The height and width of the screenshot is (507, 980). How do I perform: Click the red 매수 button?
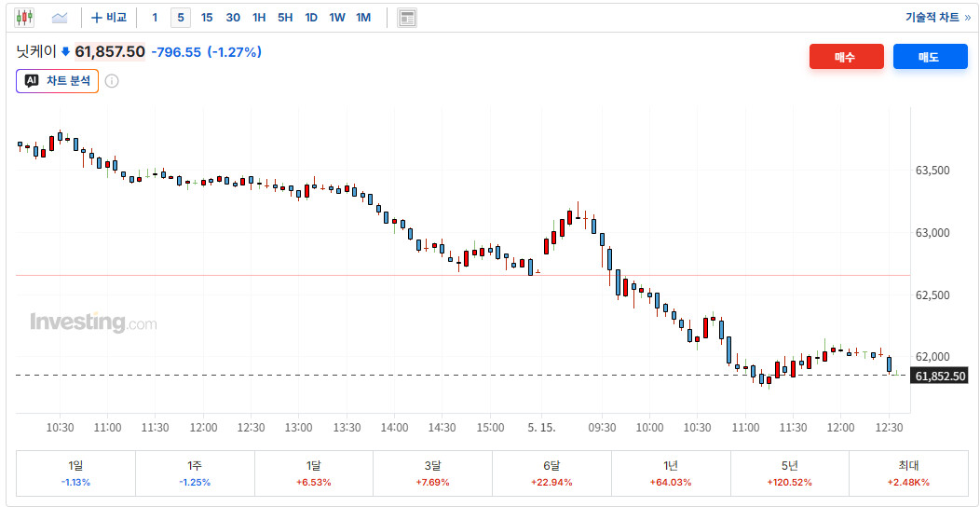(846, 57)
